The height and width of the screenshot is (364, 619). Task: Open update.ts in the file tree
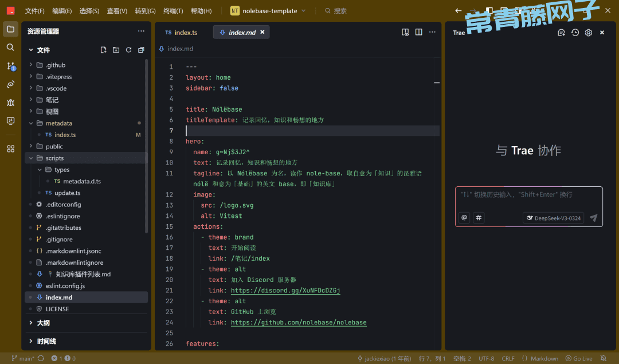tap(67, 193)
